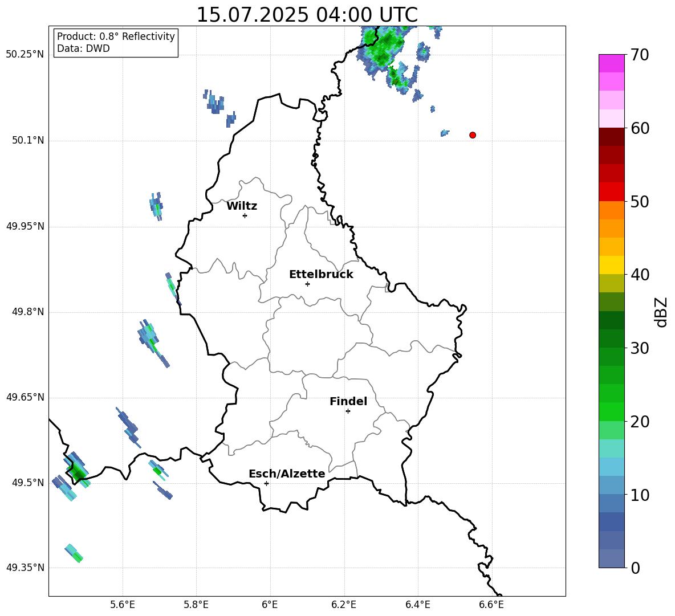Click the 'Product: 0.8° Reflectivity' text

click(116, 36)
